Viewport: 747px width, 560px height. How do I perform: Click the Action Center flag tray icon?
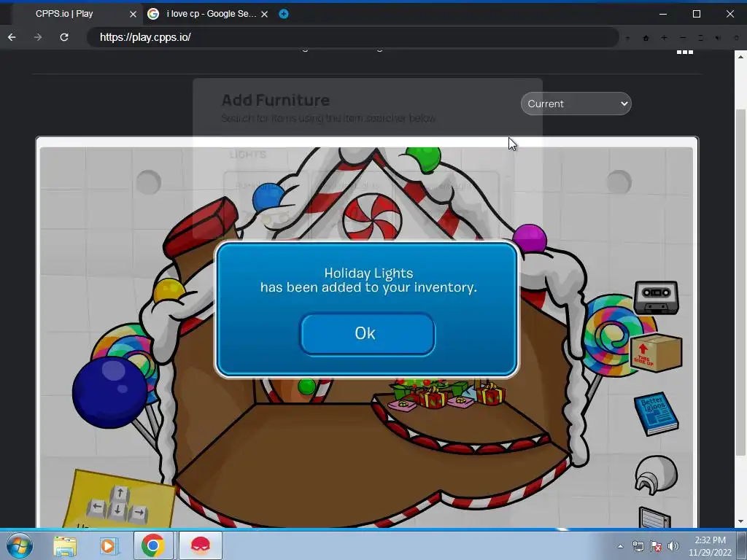pyautogui.click(x=656, y=546)
